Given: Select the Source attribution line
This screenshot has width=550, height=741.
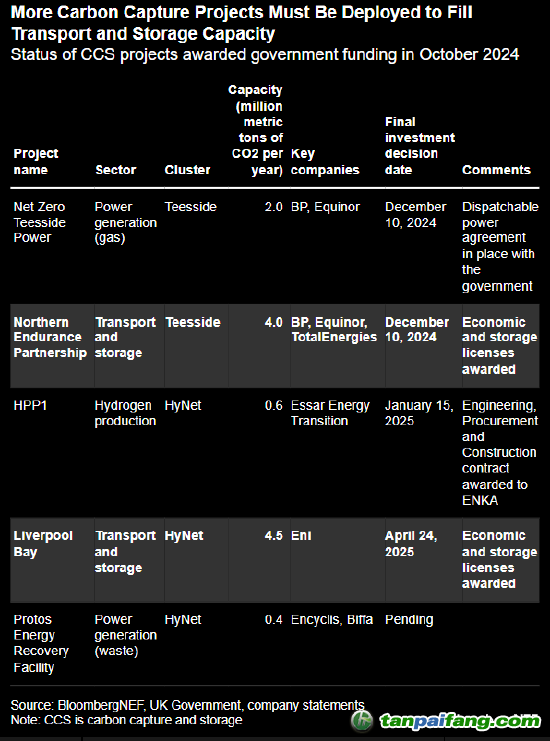Looking at the screenshot, I should [187, 705].
